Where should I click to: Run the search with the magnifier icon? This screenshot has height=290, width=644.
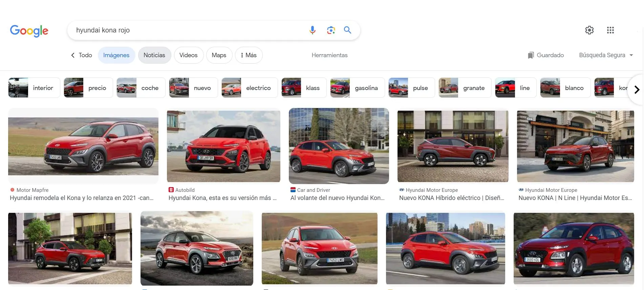click(347, 30)
